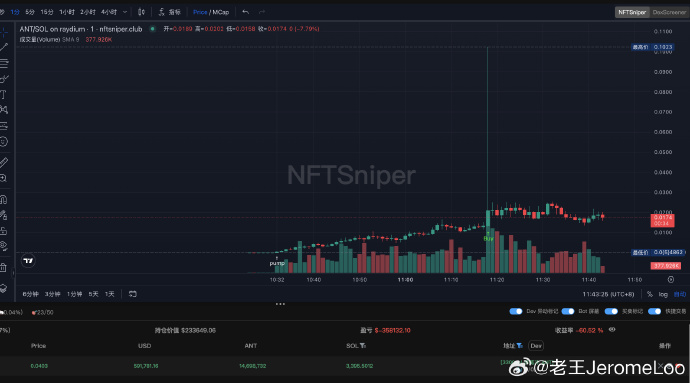Toggle auto scale mode
690x383 pixels.
click(x=680, y=294)
